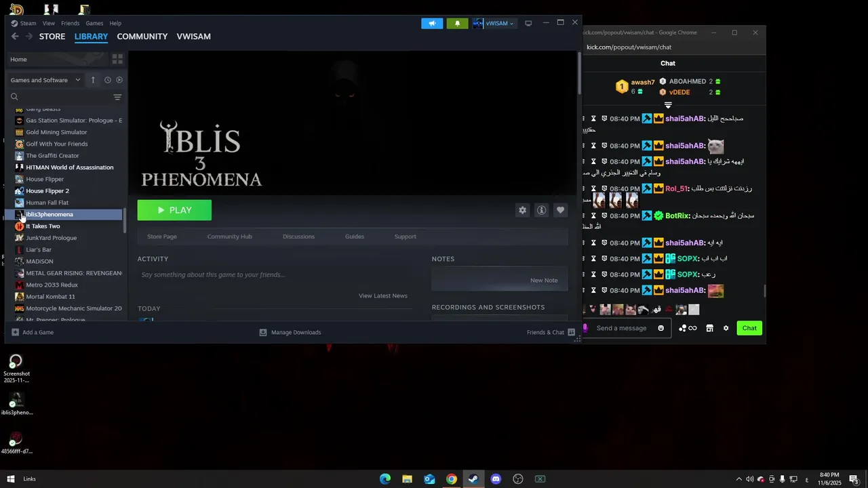This screenshot has width=868, height=488.
Task: Open the VWISAM profile tab
Action: [194, 37]
